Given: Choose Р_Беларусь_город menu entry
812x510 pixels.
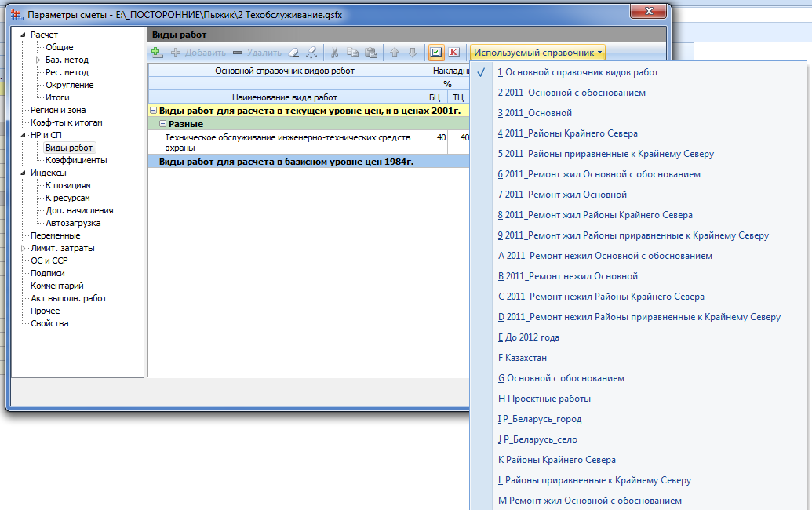Looking at the screenshot, I should [x=540, y=419].
